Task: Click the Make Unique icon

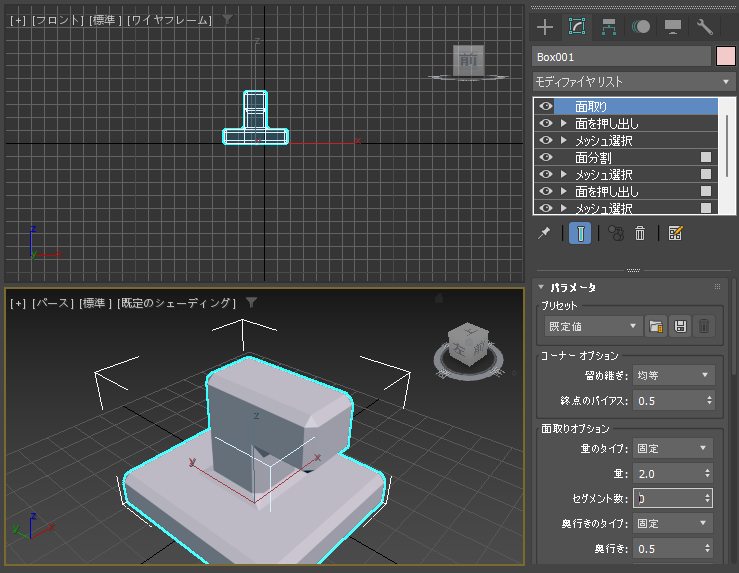Action: pyautogui.click(x=616, y=233)
